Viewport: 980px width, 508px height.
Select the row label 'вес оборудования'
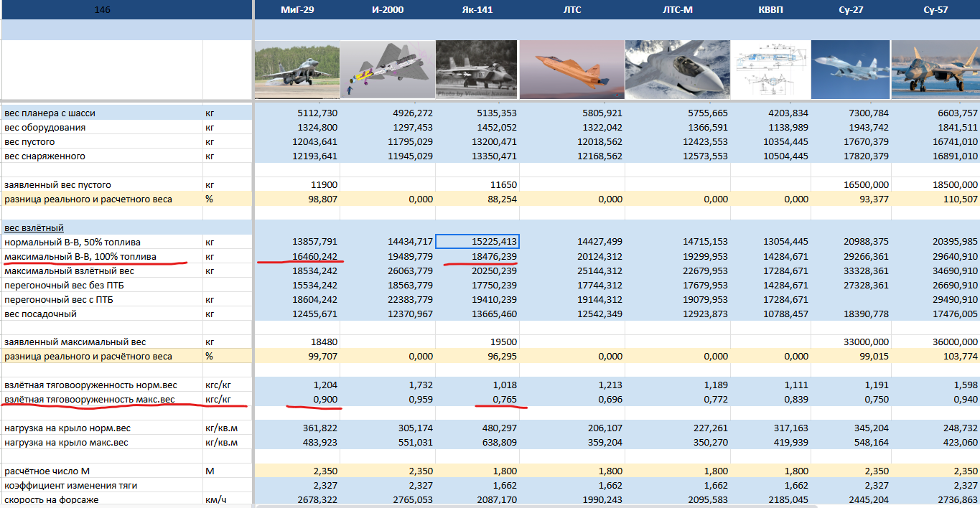pyautogui.click(x=45, y=128)
